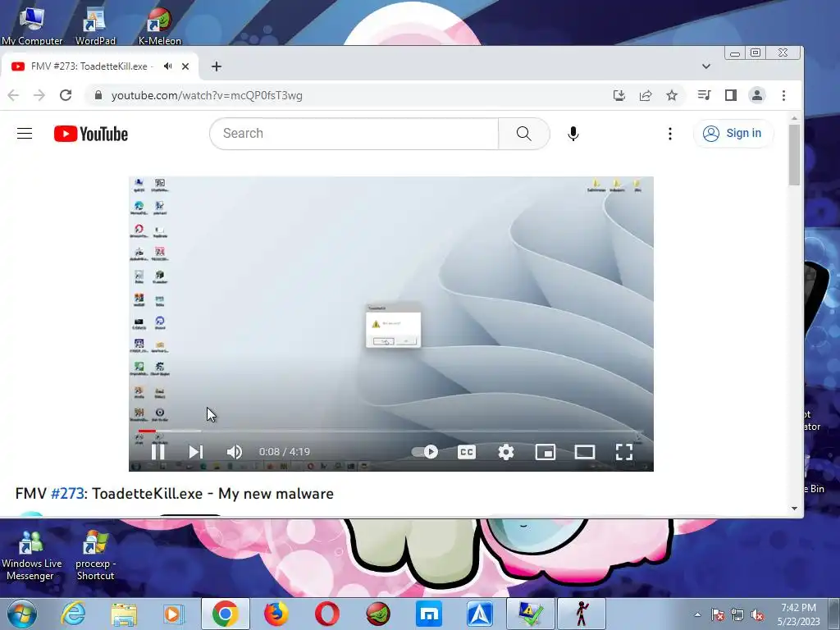Go back to the previous page
Viewport: 840px width, 630px height.
[13, 95]
